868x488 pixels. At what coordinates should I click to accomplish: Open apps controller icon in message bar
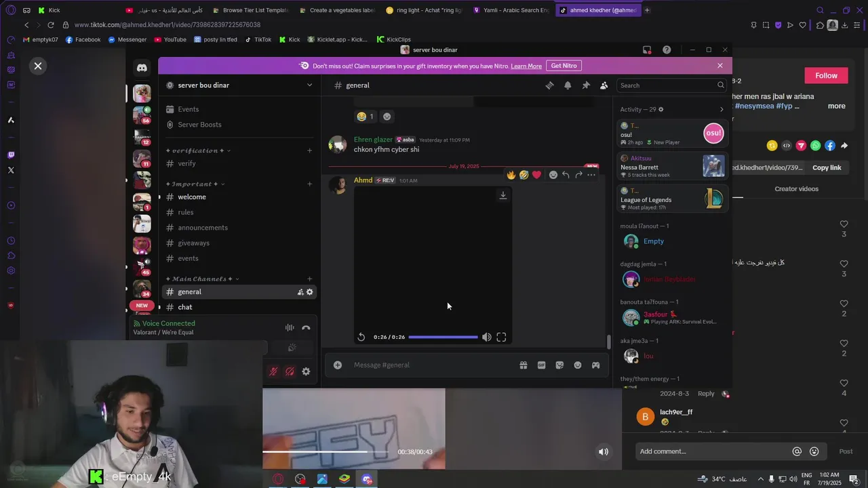[x=595, y=365]
